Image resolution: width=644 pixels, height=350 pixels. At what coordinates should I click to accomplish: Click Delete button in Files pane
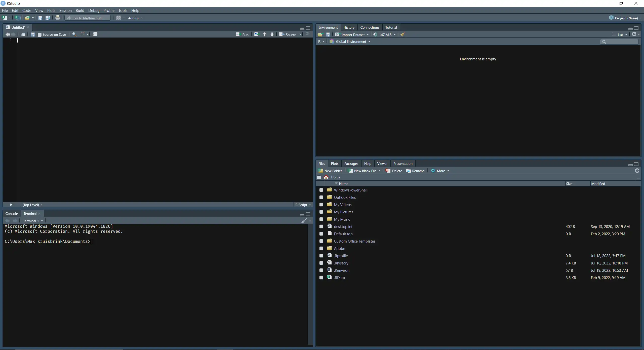pyautogui.click(x=394, y=171)
